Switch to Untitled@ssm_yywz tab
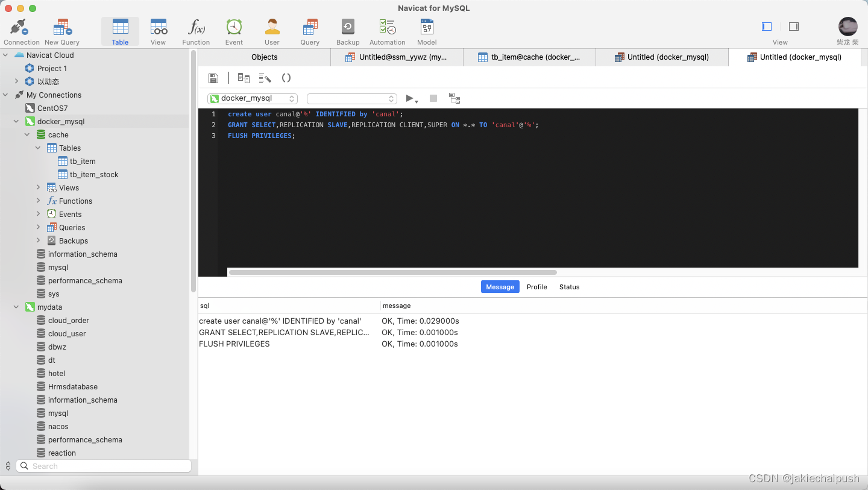 (397, 57)
